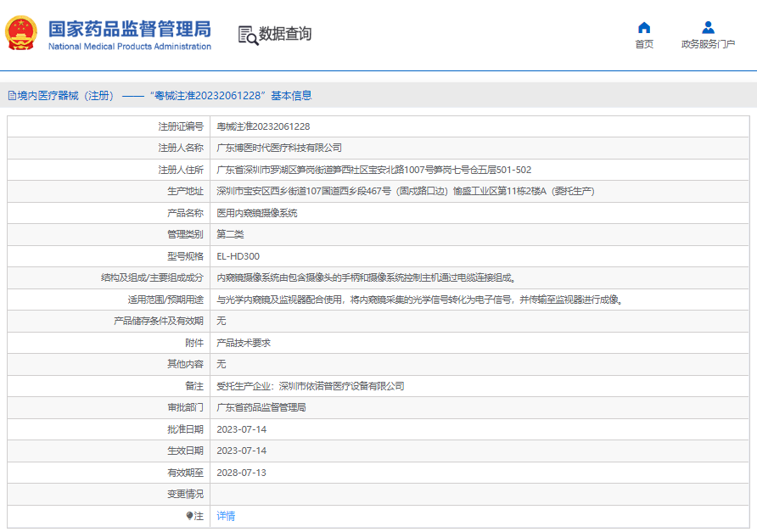
Task: Click the 生效日期 label
Action: (185, 451)
